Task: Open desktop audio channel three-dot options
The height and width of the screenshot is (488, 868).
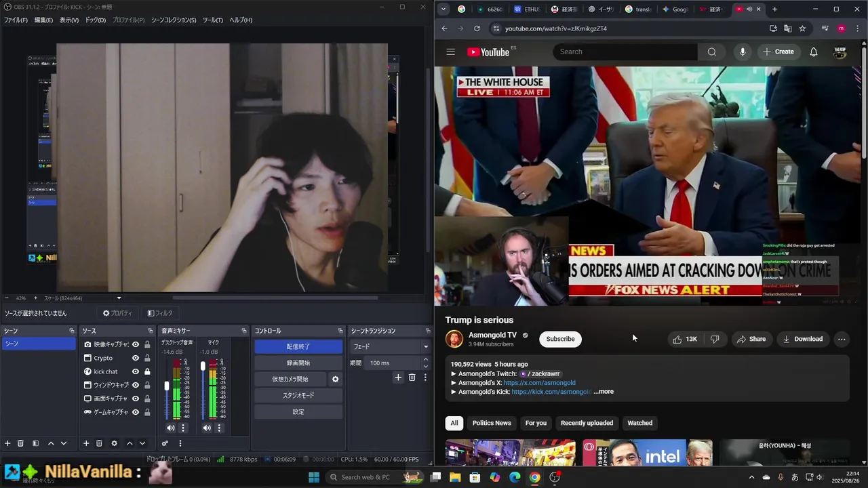Action: click(x=182, y=428)
